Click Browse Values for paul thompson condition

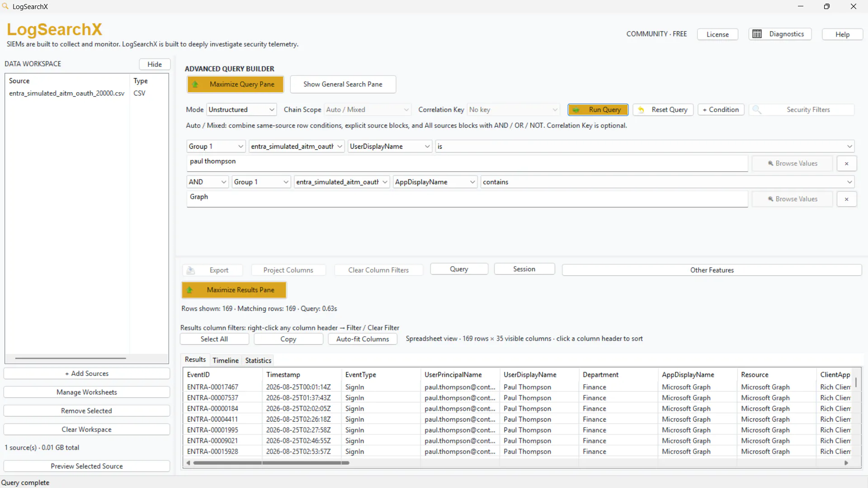pos(793,164)
